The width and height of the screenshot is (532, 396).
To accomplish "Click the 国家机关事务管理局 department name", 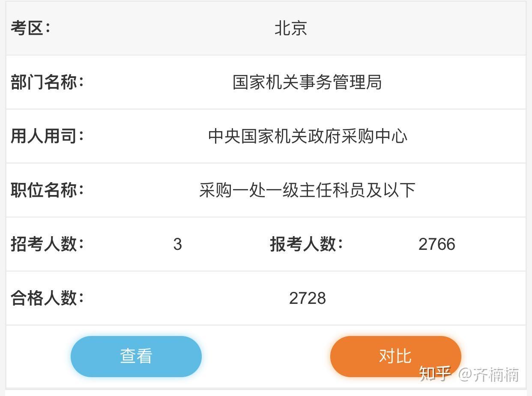I will click(x=307, y=82).
